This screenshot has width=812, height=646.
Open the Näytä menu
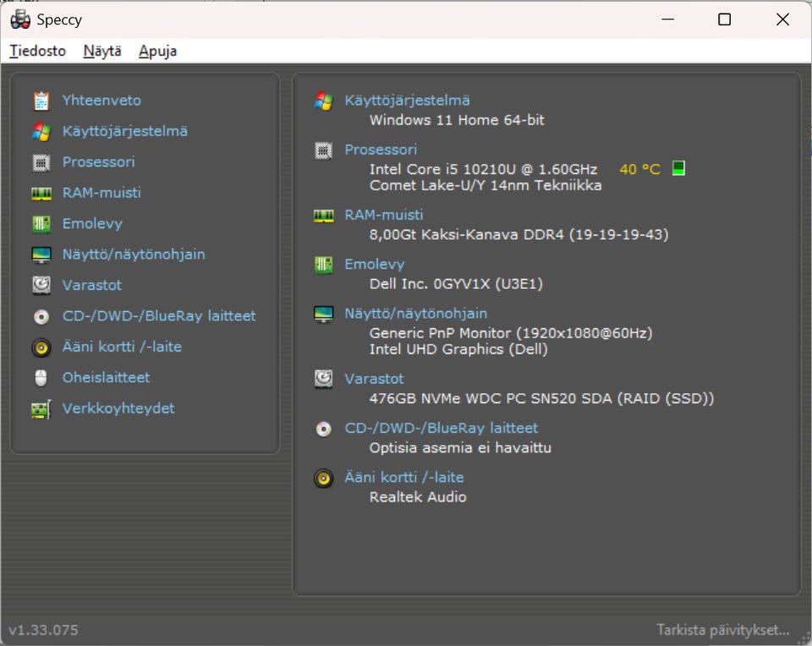click(x=102, y=51)
